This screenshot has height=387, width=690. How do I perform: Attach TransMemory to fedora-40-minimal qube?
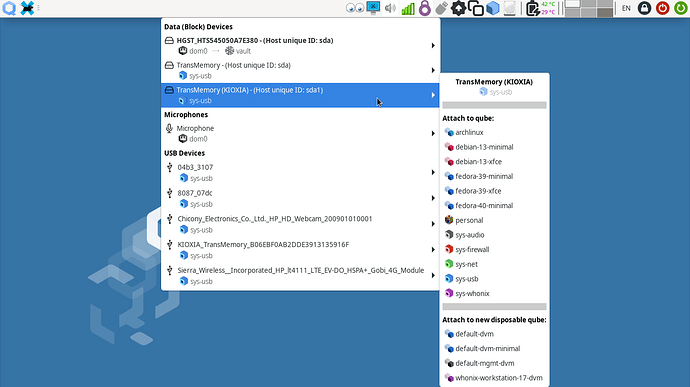point(494,206)
